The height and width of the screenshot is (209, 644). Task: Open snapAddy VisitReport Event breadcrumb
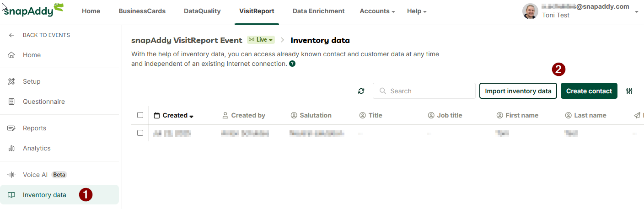click(187, 40)
